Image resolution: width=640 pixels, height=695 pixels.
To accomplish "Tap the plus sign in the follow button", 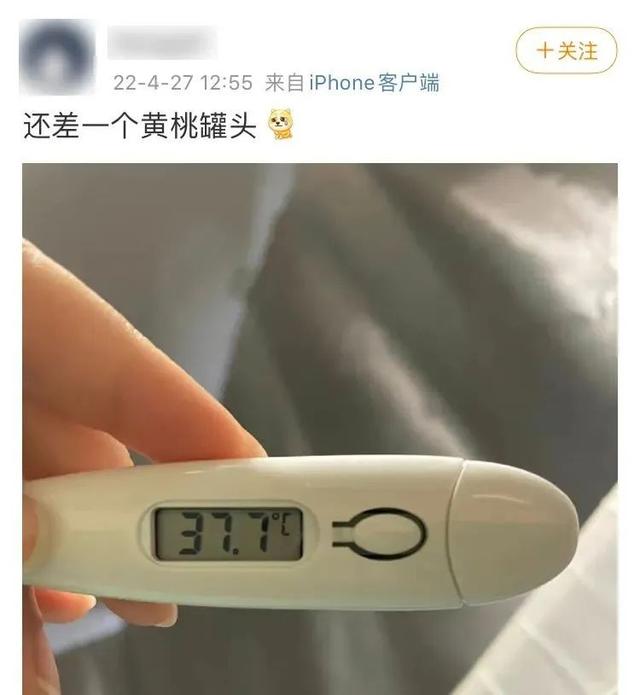I will click(544, 50).
